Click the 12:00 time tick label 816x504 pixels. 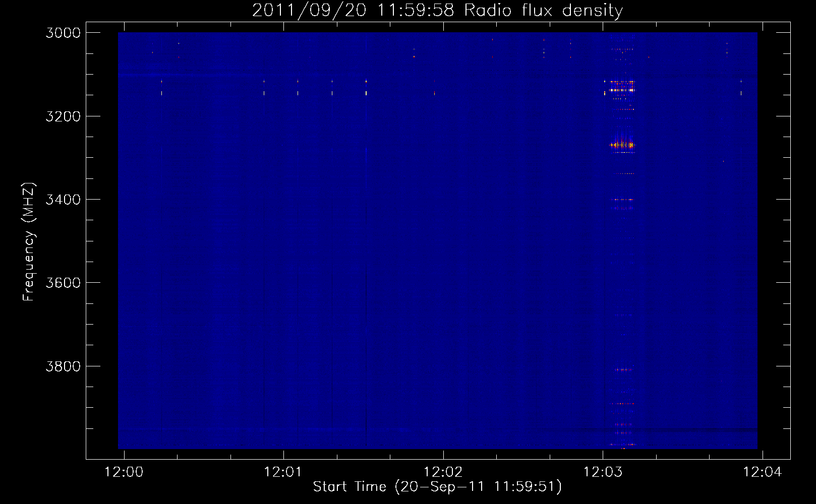tap(124, 472)
